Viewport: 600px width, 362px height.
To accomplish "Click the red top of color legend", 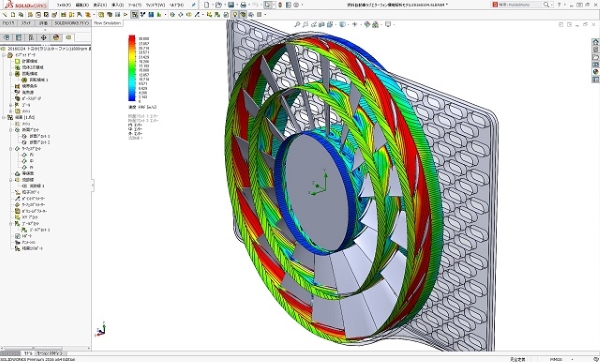I will pyautogui.click(x=132, y=38).
